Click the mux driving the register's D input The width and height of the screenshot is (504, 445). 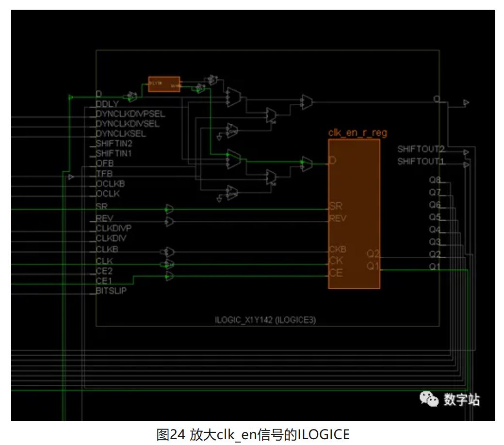(x=307, y=164)
